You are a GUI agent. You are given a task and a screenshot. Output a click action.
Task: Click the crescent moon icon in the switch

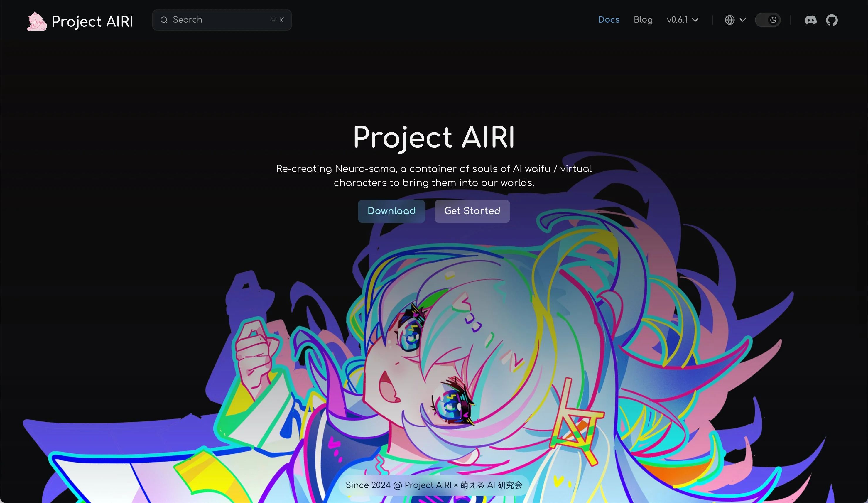(x=773, y=20)
